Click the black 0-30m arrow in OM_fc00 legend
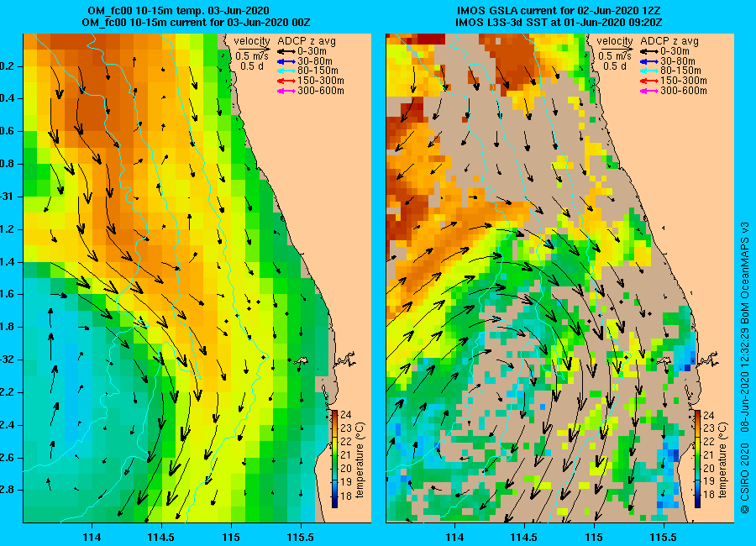The height and width of the screenshot is (546, 756). click(x=286, y=51)
